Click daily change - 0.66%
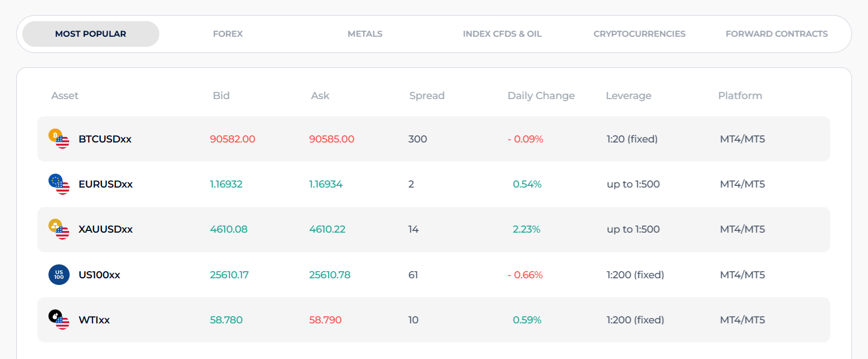The height and width of the screenshot is (359, 868). [525, 275]
